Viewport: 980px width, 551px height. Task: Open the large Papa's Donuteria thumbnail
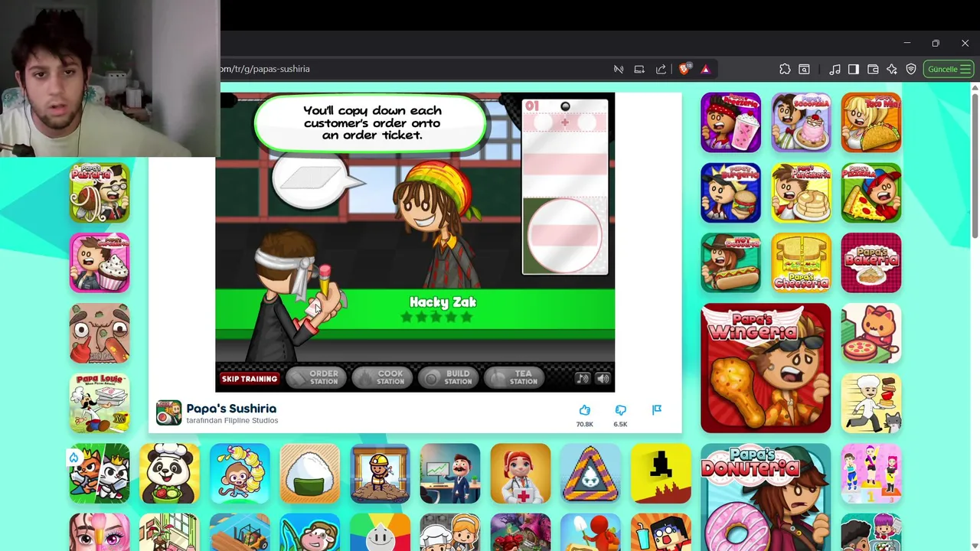766,497
